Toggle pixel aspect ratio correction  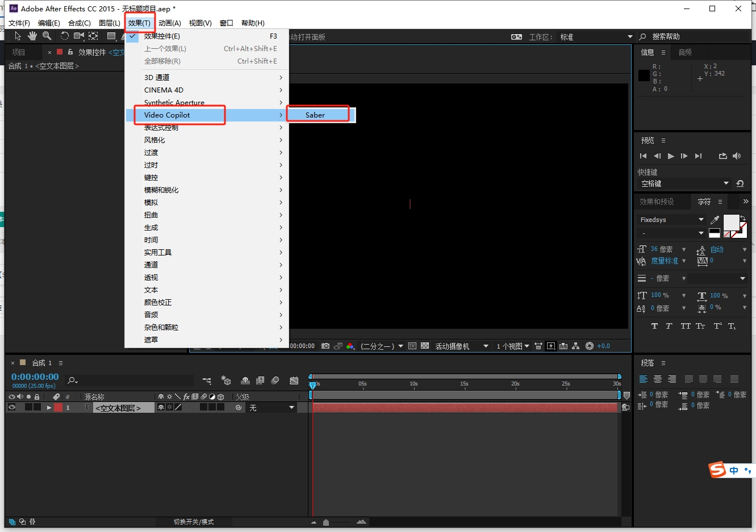[538, 346]
